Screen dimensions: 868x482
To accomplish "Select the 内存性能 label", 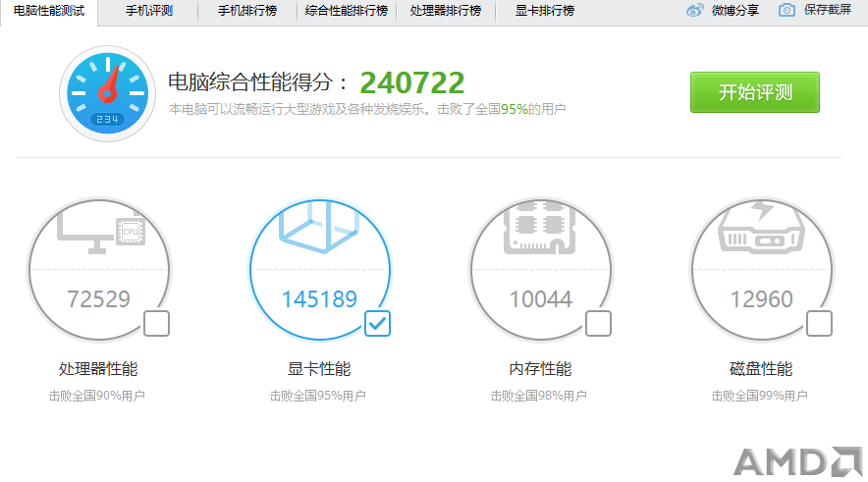I will point(540,369).
